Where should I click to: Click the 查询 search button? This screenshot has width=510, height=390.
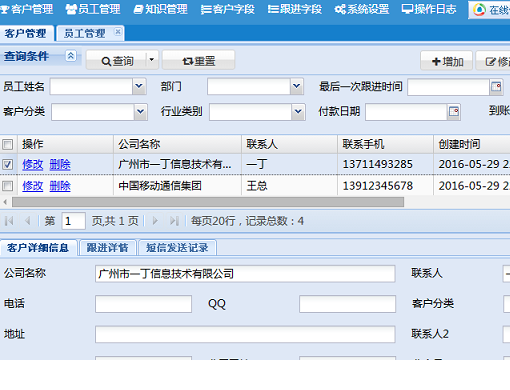(x=117, y=61)
